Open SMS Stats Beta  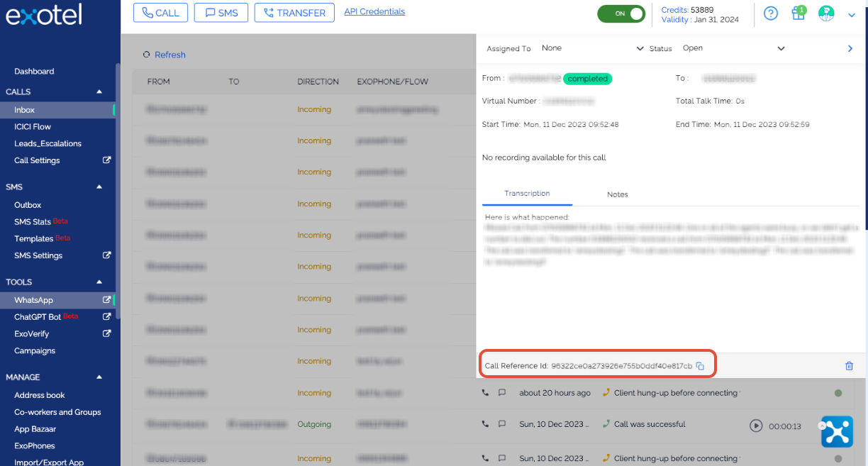pos(41,222)
